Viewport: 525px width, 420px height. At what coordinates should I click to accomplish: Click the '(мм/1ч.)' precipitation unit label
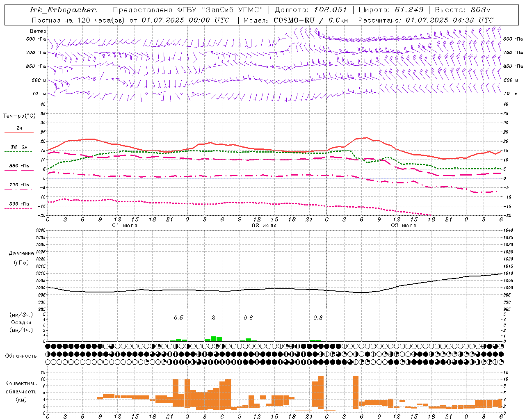(x=21, y=330)
